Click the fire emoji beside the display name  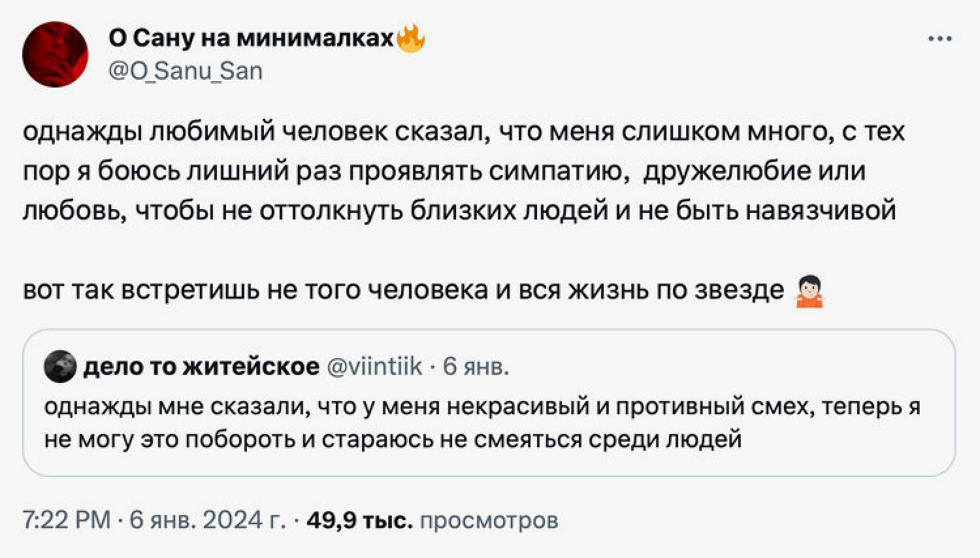411,39
